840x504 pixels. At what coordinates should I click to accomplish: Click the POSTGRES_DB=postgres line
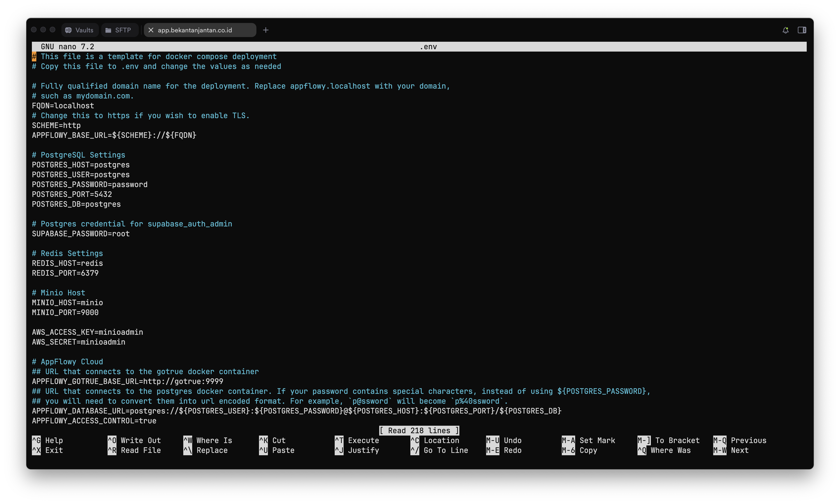pyautogui.click(x=76, y=204)
